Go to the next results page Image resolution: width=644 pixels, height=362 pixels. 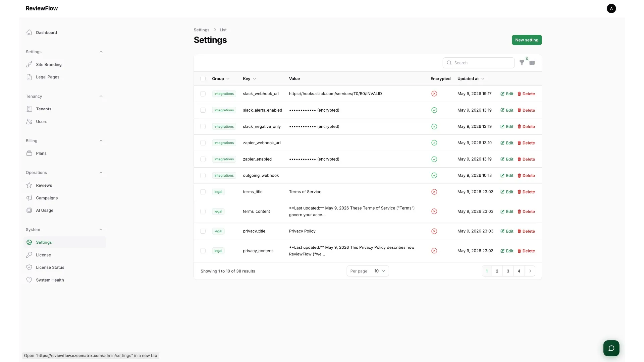pyautogui.click(x=530, y=271)
